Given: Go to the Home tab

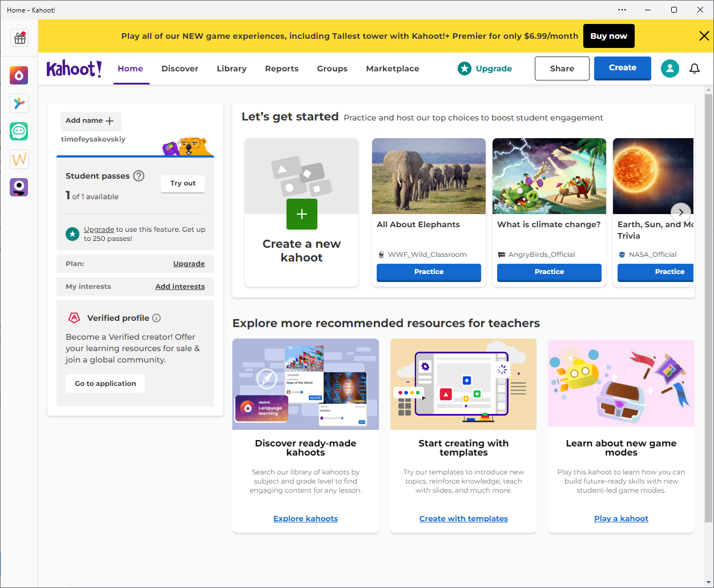Looking at the screenshot, I should (130, 69).
